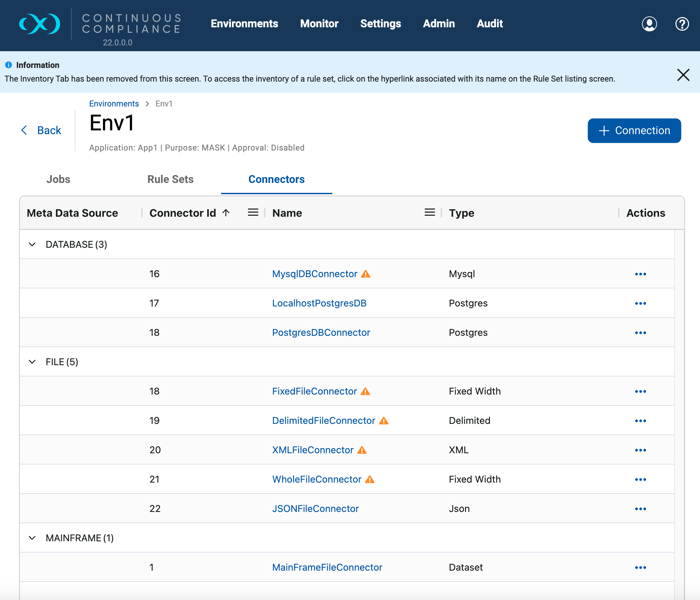
Task: Click the add Connection button
Action: tap(634, 131)
